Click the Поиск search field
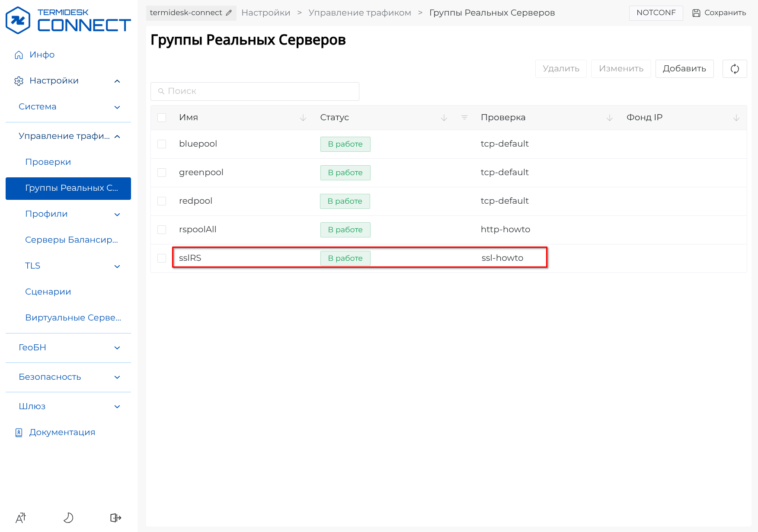 (255, 91)
